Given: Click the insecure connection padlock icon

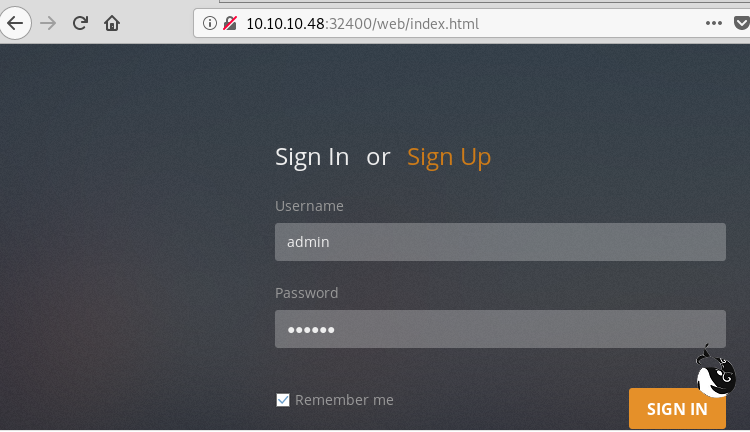Looking at the screenshot, I should 230,22.
